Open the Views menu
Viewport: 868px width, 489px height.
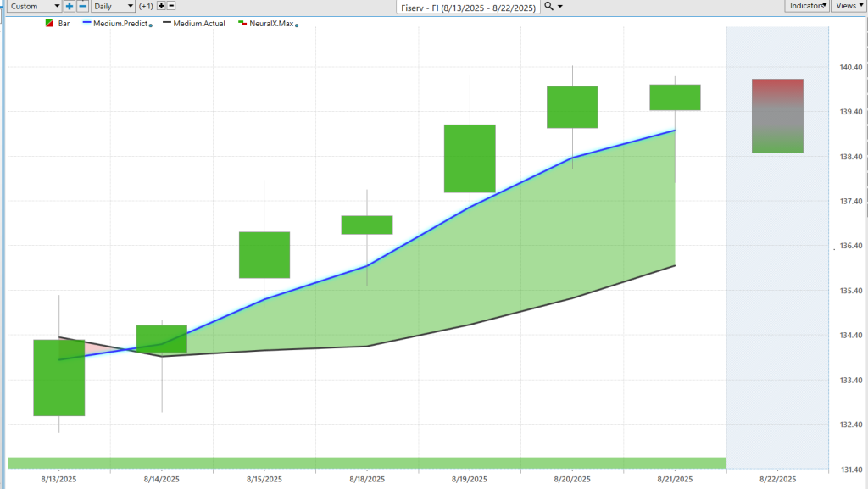(848, 6)
